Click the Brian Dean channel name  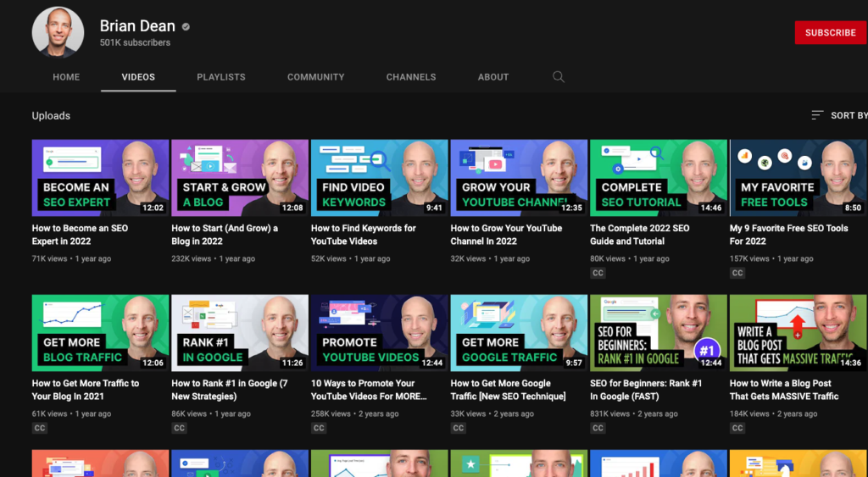[x=137, y=26]
